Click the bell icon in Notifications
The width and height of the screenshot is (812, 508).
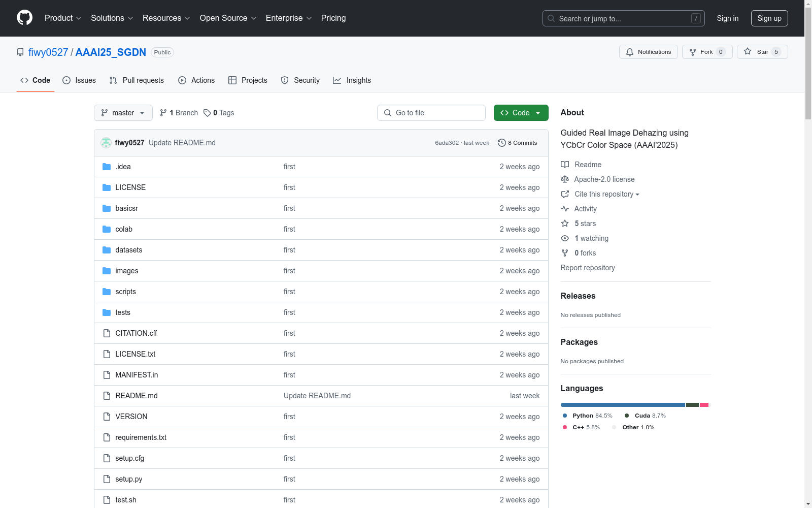tap(630, 52)
